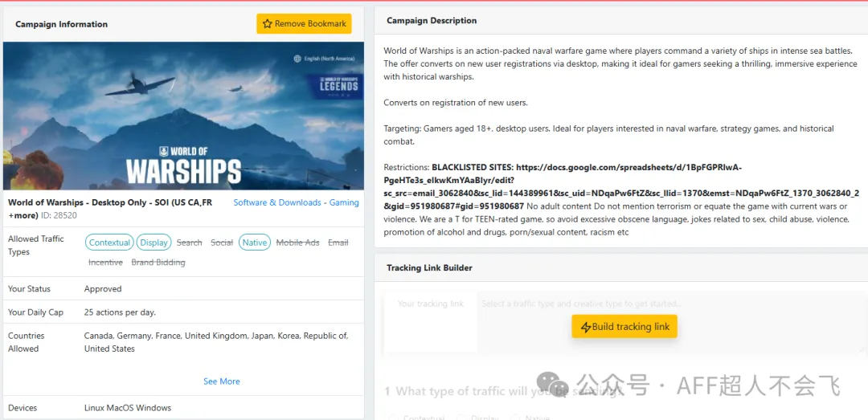Click the World of Warships campaign title
868x420 pixels.
tap(109, 202)
